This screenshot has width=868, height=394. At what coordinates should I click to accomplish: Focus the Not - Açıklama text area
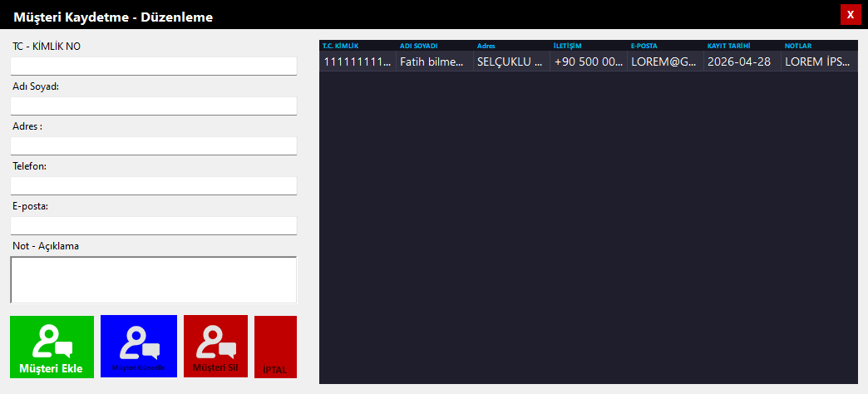[x=153, y=279]
